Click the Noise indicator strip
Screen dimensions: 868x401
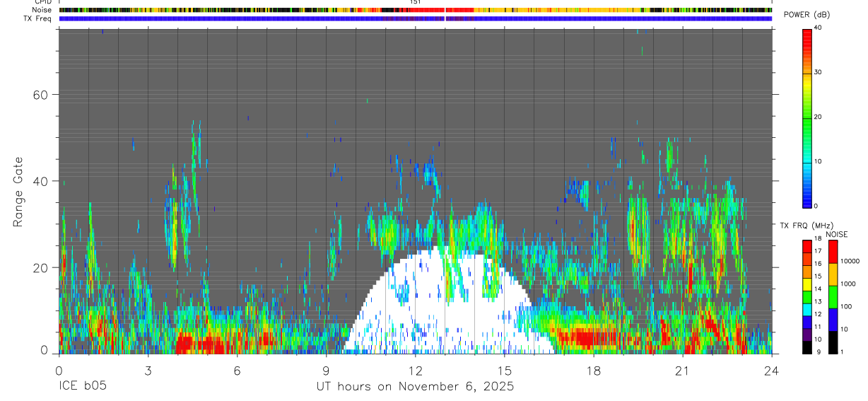pos(415,10)
